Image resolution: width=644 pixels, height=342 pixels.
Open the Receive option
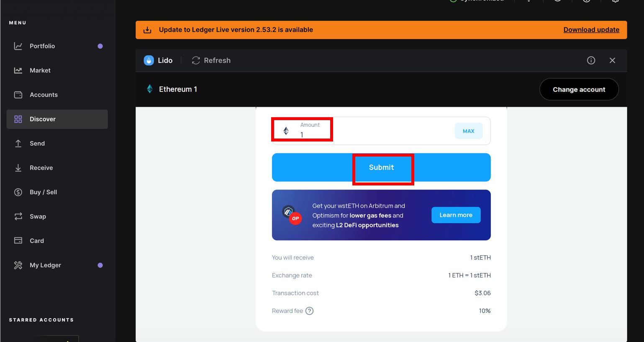pyautogui.click(x=57, y=167)
